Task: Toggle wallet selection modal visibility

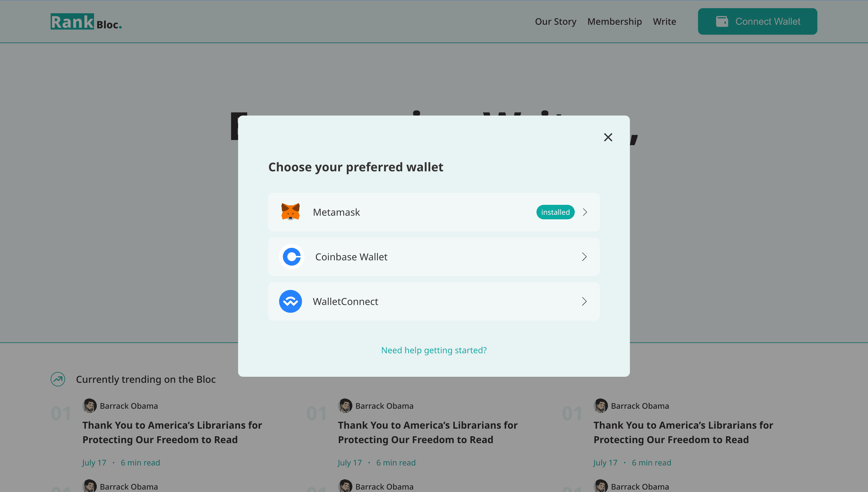Action: [608, 137]
